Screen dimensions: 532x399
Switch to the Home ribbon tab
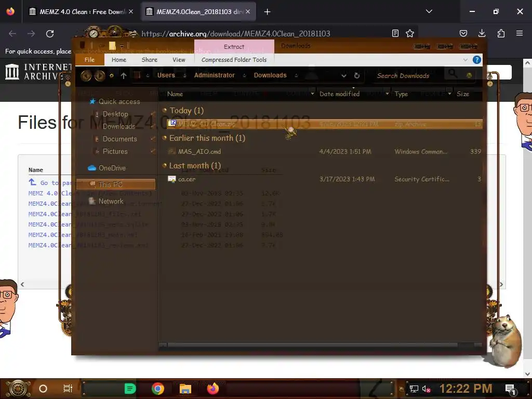click(119, 60)
